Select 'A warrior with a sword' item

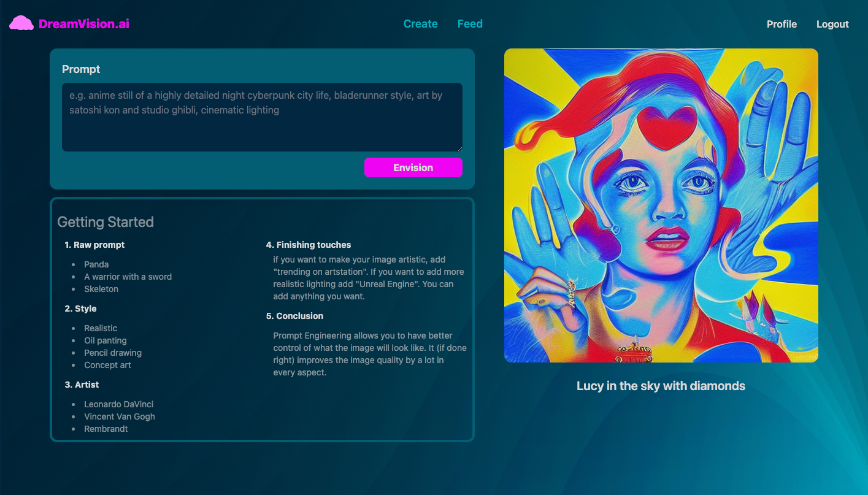click(128, 277)
